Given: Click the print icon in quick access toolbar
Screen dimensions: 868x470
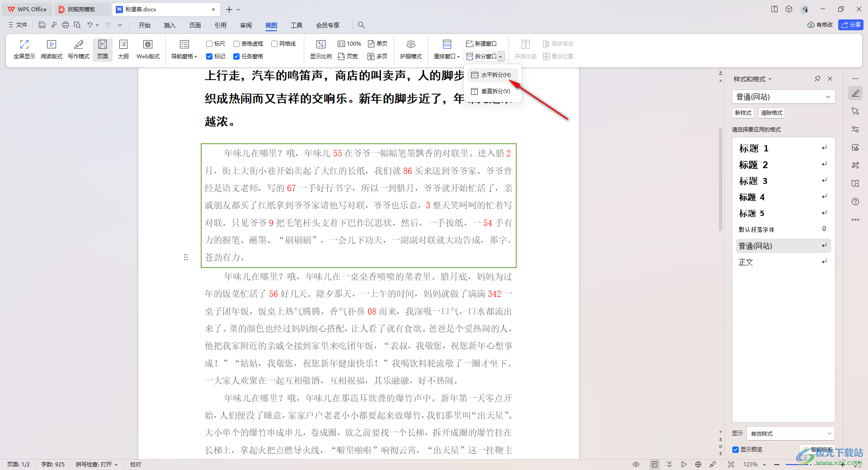Looking at the screenshot, I should pyautogui.click(x=66, y=25).
